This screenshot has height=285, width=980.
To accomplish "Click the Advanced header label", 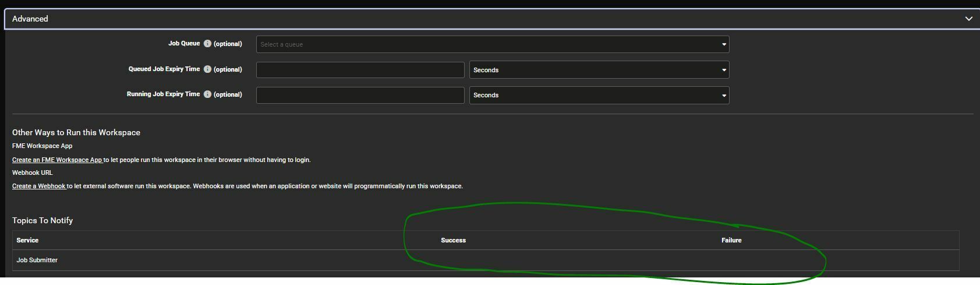I will 30,19.
